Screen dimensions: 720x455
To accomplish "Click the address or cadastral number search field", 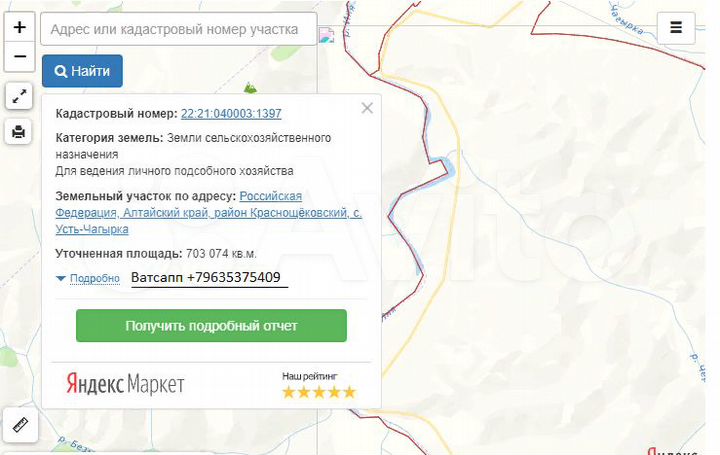I will [x=179, y=29].
